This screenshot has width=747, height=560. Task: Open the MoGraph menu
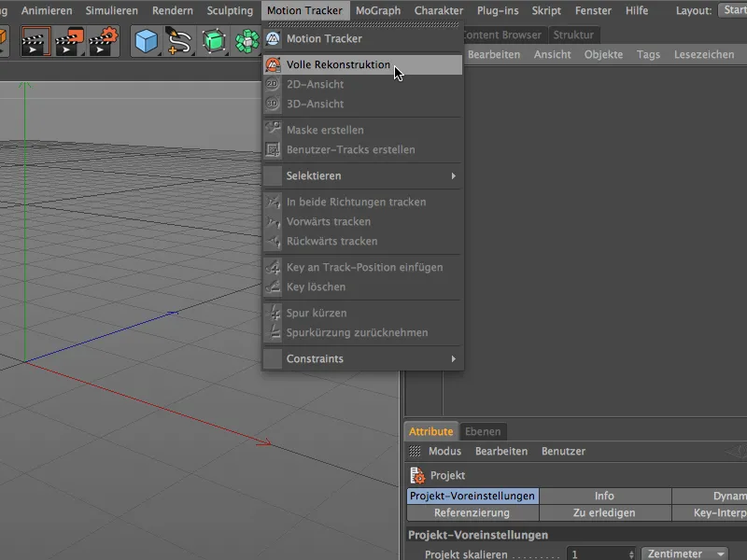(378, 10)
